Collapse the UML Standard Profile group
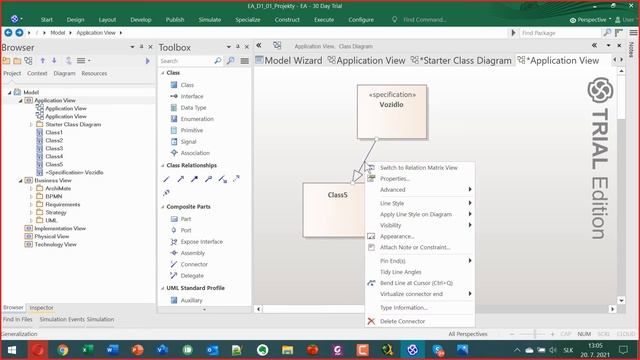The height and width of the screenshot is (360, 640). point(162,288)
